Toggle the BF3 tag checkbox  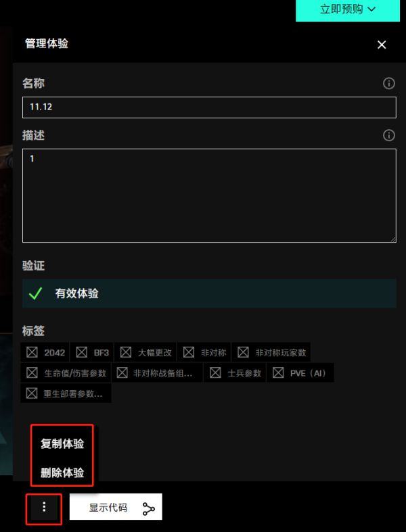click(82, 352)
